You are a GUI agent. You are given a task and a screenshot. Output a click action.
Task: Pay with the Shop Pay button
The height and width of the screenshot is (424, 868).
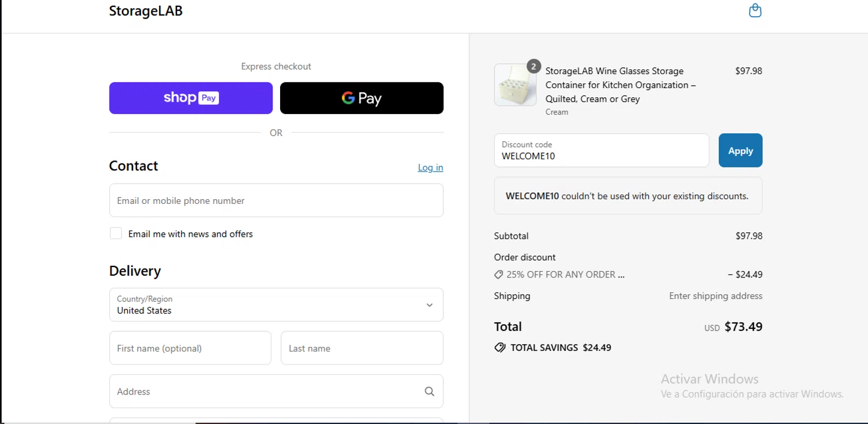(191, 98)
